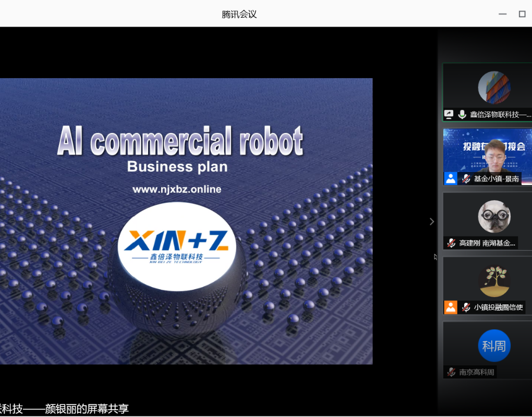This screenshot has width=532, height=417.
Task: Click the 'AI commercial robot' slide title
Action: (x=180, y=141)
